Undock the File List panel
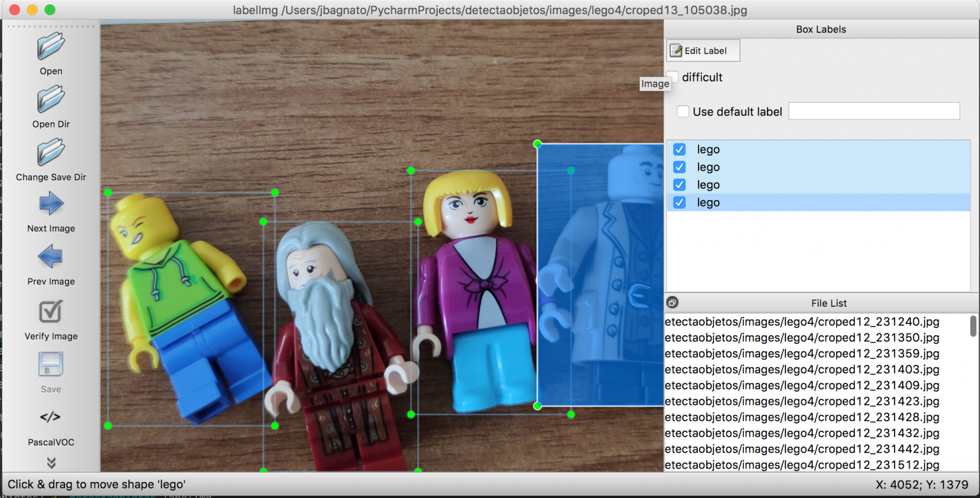This screenshot has height=498, width=980. point(672,303)
